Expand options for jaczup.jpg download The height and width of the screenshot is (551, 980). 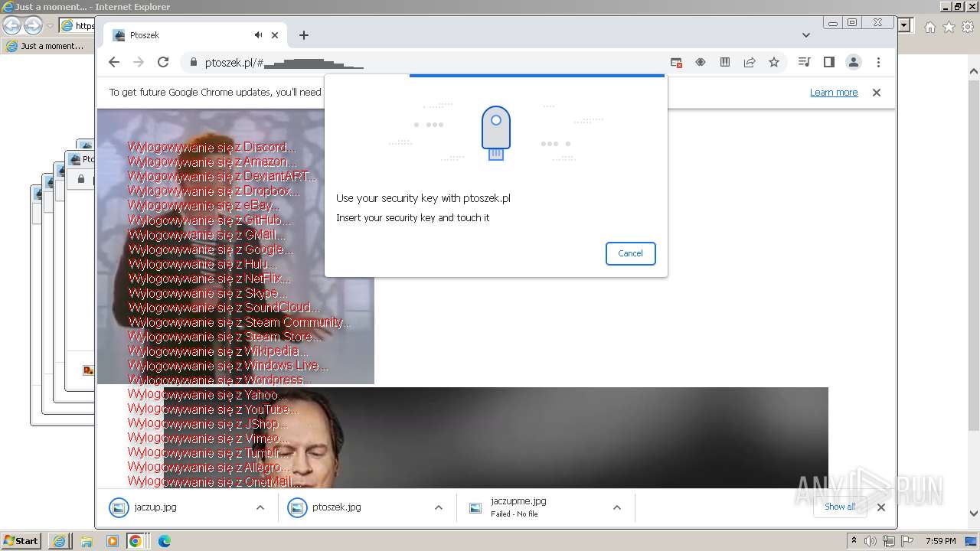pyautogui.click(x=260, y=507)
